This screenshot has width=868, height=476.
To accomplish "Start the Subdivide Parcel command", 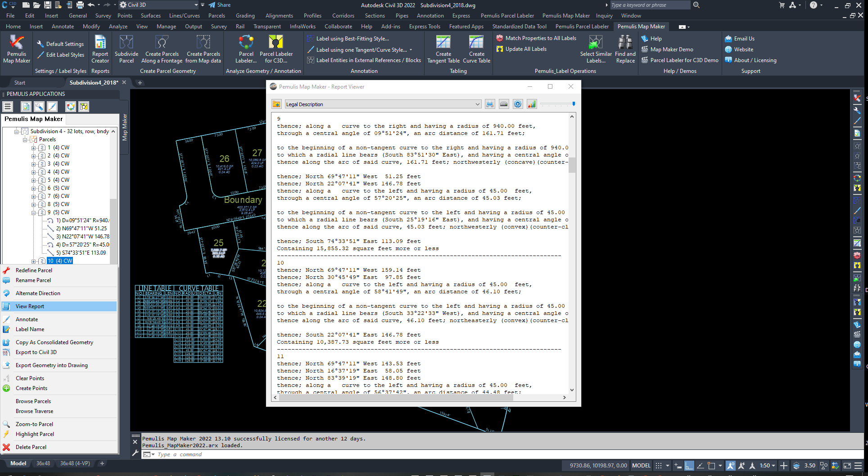I will pos(127,49).
